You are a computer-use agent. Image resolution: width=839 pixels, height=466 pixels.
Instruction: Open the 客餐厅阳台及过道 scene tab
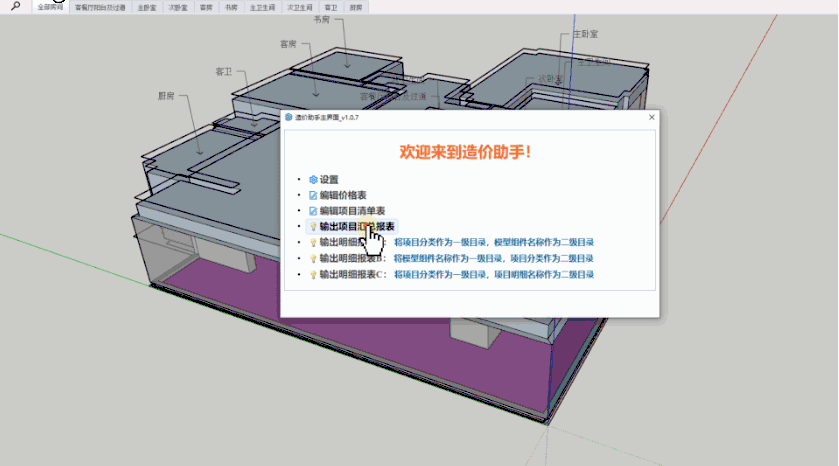coord(100,7)
